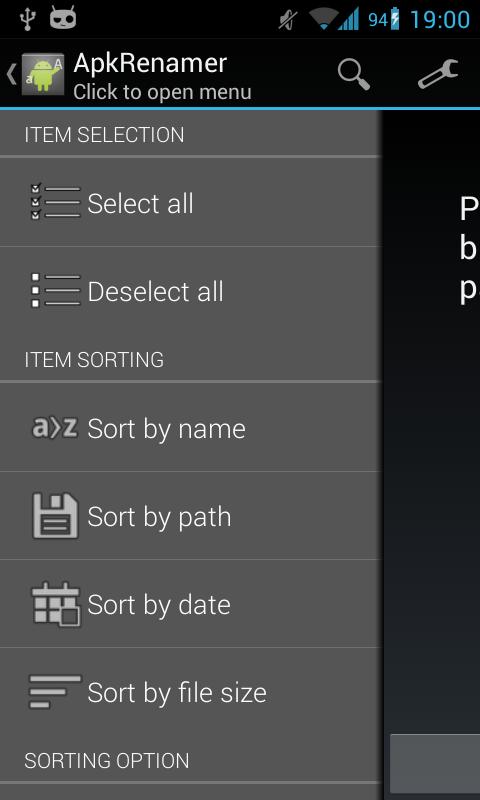
Task: Tap the floppy disk path icon
Action: (56, 516)
